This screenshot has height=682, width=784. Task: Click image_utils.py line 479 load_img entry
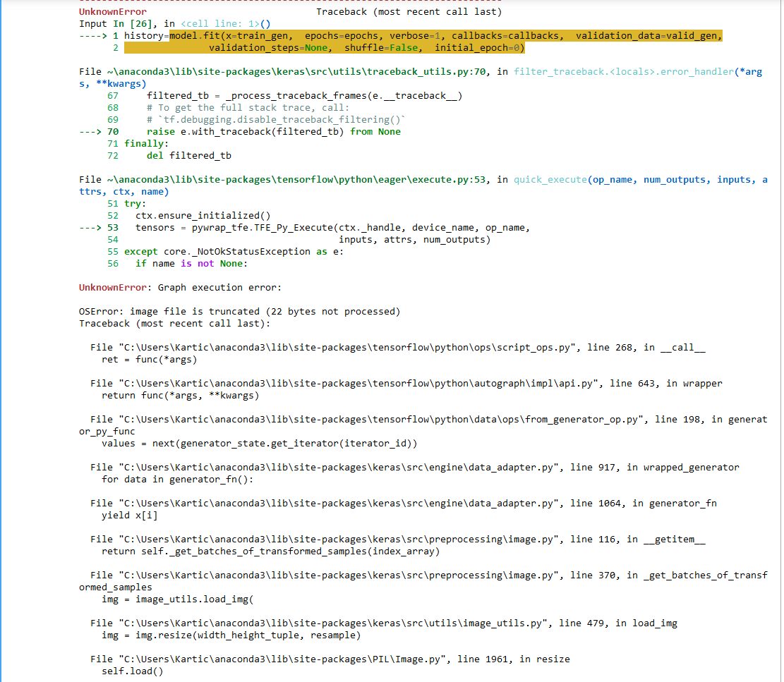pyautogui.click(x=383, y=623)
